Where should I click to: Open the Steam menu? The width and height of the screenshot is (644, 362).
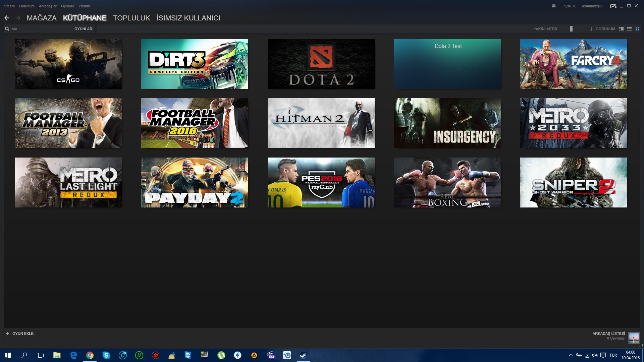(x=9, y=6)
